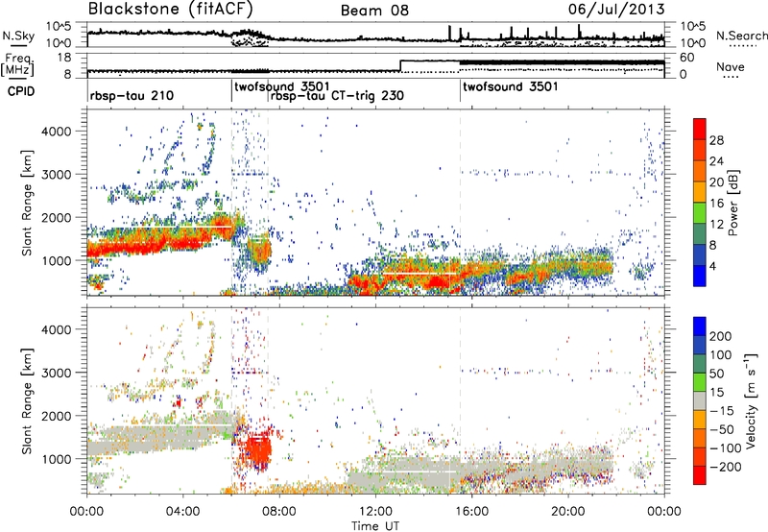
Task: Pick the red bottom segment of Velocity colorbar
Action: 700,475
